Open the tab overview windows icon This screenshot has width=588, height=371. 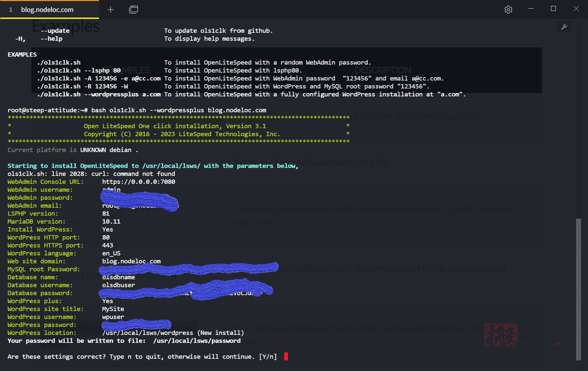click(x=133, y=10)
